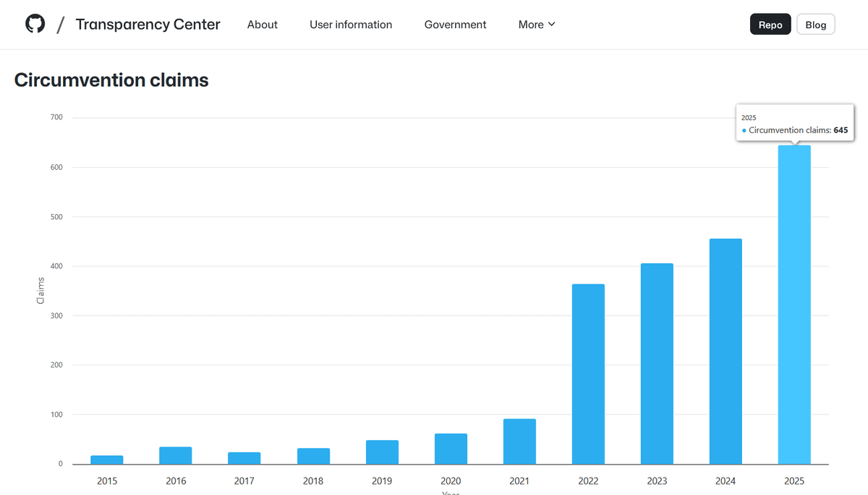
Task: Open the About menu item
Action: click(262, 25)
